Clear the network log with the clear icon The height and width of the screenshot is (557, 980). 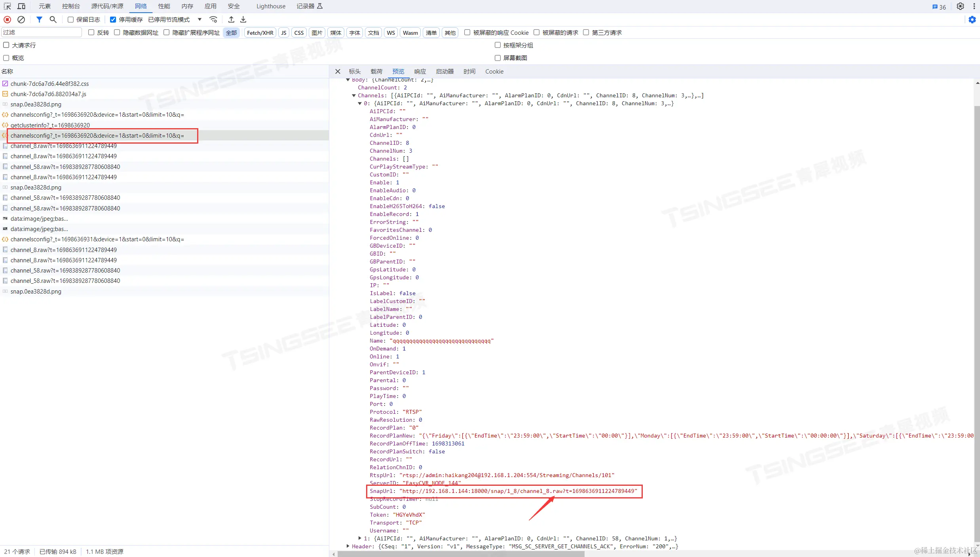(x=21, y=19)
